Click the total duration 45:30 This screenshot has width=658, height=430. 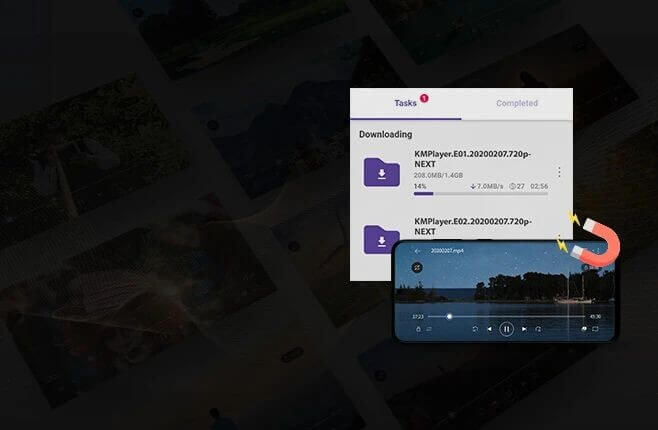(595, 317)
